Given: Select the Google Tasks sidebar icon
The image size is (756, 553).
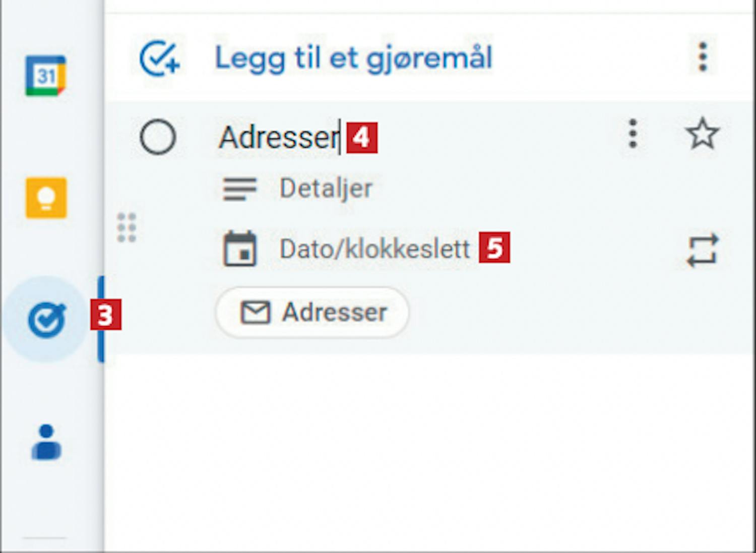Looking at the screenshot, I should coord(46,319).
